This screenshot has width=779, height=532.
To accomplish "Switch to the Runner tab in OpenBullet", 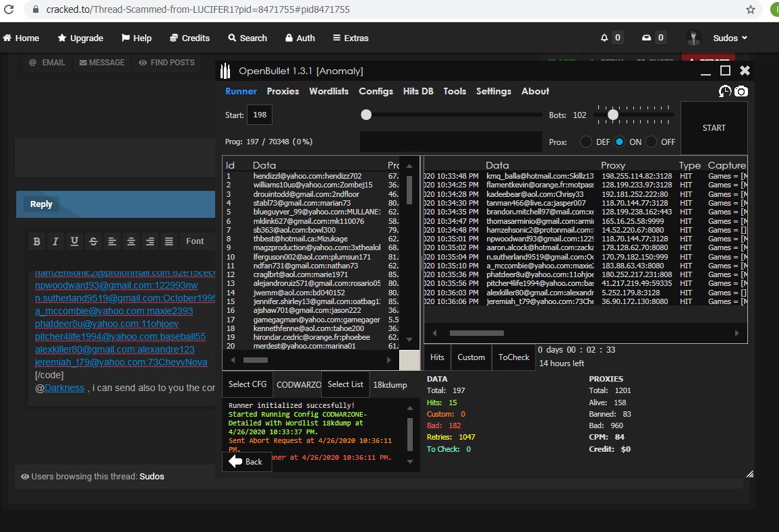I will click(x=241, y=92).
